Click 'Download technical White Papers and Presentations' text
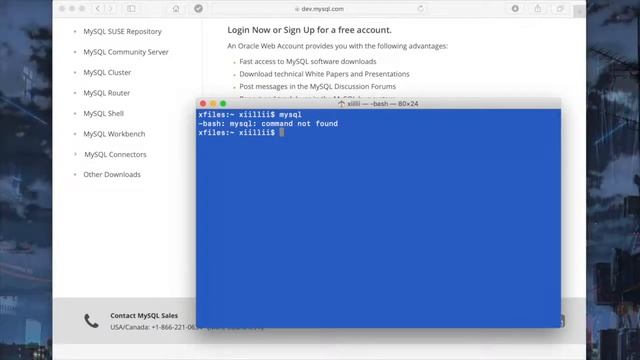 [x=324, y=74]
